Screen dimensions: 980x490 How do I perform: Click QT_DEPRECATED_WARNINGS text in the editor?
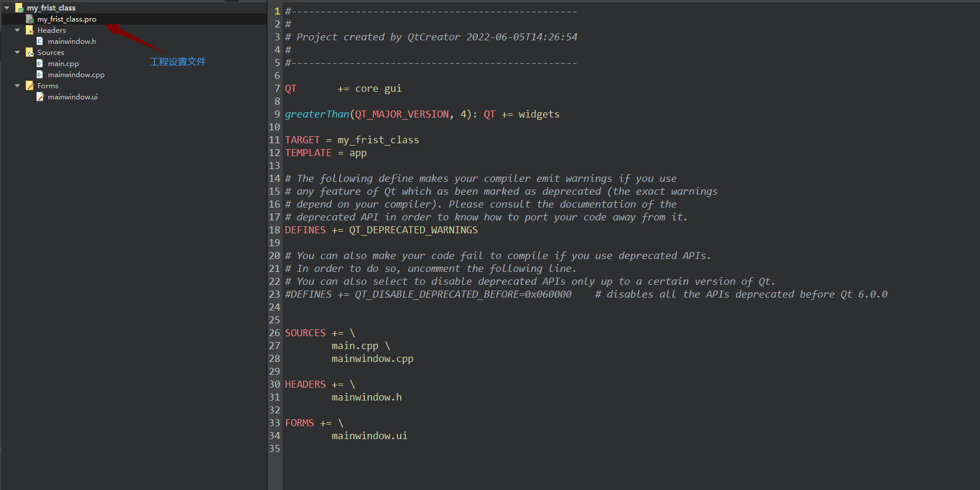click(x=413, y=230)
